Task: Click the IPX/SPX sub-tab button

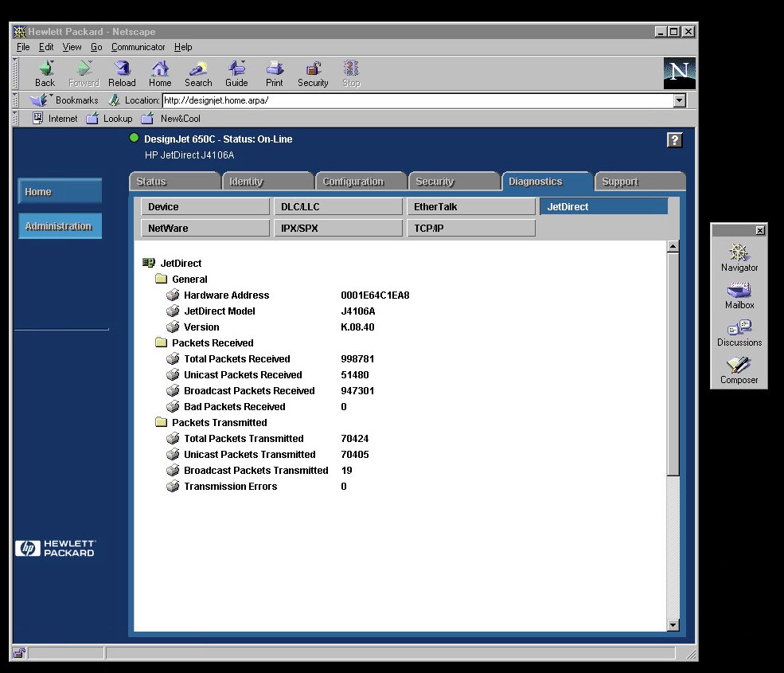Action: [x=338, y=228]
